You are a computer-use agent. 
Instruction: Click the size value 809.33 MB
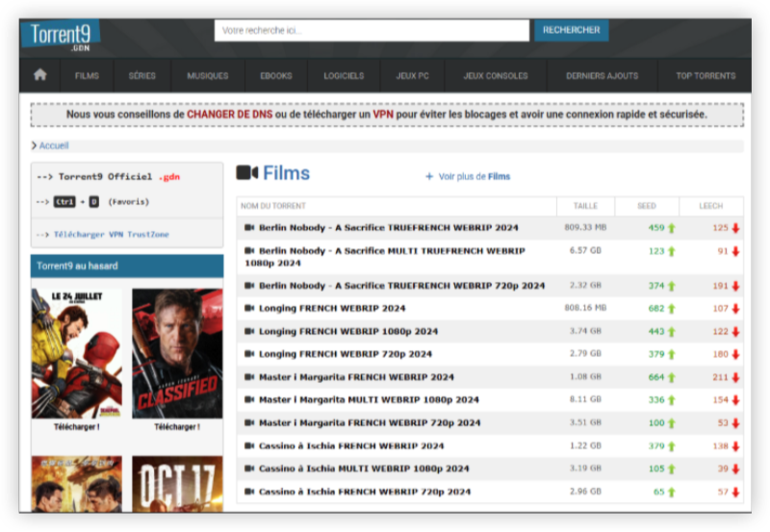click(x=585, y=227)
